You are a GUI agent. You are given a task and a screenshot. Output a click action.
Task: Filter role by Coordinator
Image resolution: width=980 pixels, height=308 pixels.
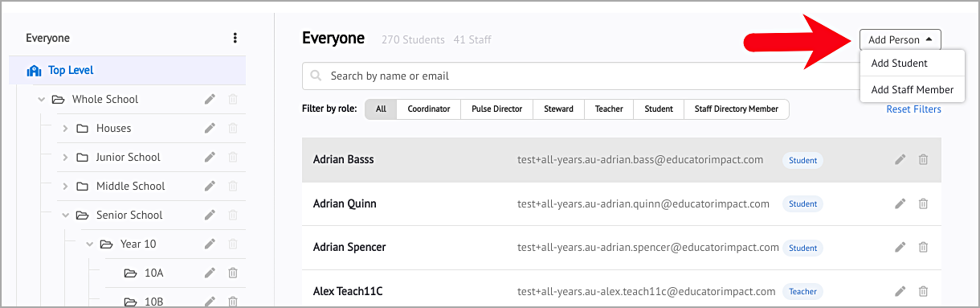429,109
